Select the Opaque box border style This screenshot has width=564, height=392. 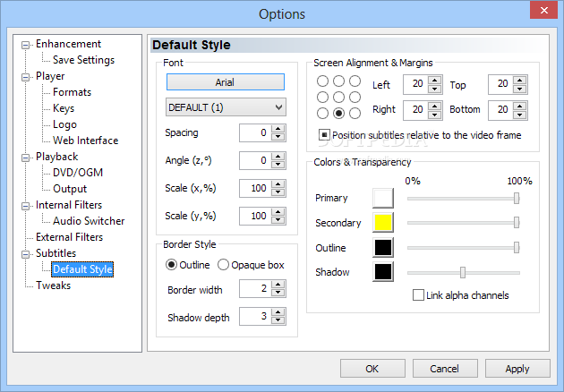pos(251,265)
